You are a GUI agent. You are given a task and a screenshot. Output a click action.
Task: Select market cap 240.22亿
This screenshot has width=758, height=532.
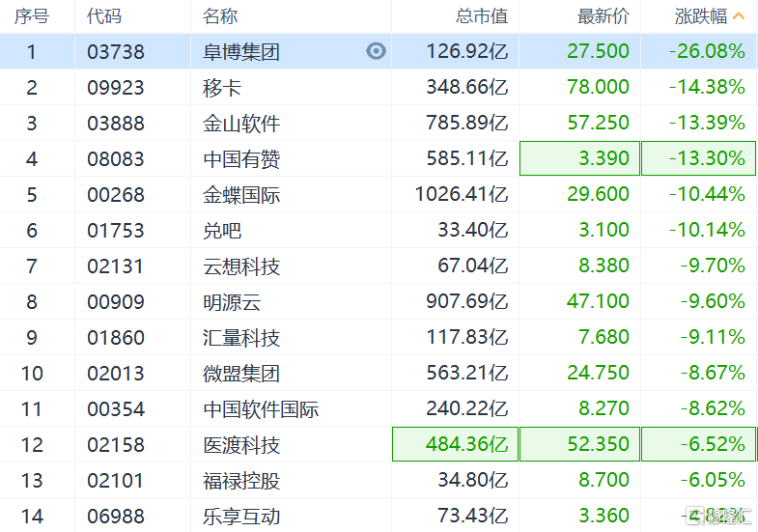coord(467,408)
